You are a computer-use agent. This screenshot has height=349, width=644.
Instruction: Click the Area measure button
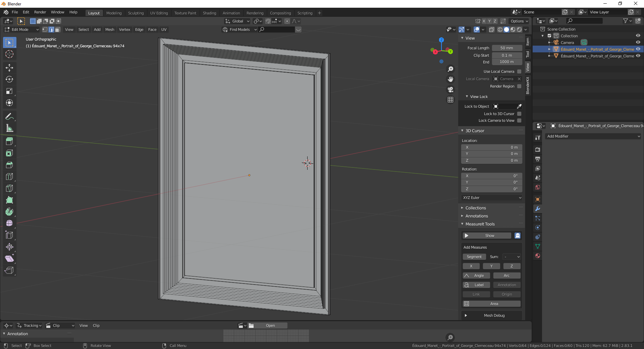pyautogui.click(x=492, y=304)
